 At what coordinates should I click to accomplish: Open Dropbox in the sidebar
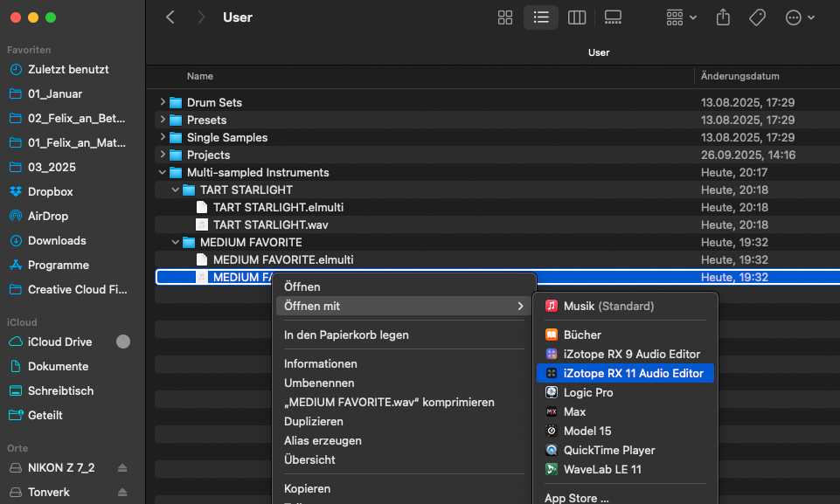pyautogui.click(x=50, y=191)
